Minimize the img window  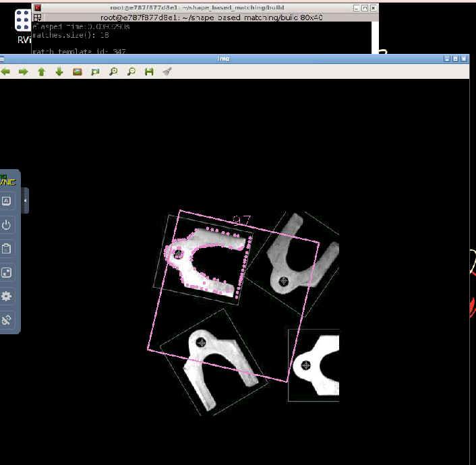point(446,59)
